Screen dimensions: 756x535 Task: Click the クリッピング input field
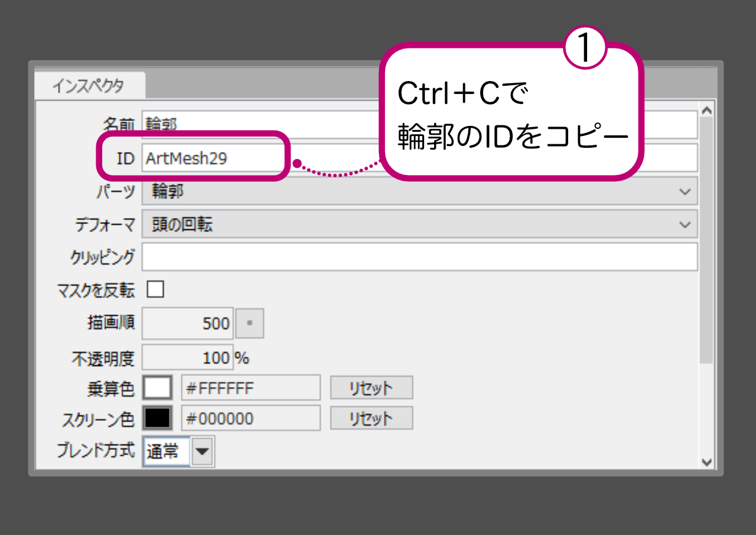tap(419, 257)
